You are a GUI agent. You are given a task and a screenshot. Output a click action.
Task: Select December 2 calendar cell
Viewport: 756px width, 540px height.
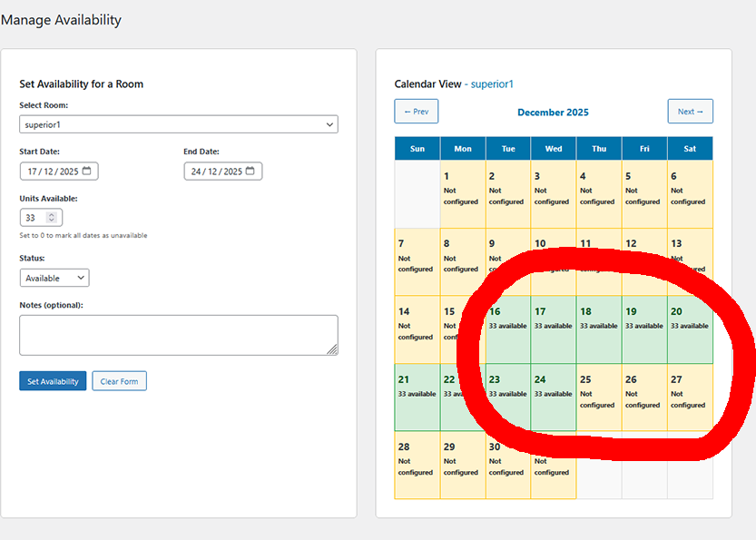tap(508, 194)
